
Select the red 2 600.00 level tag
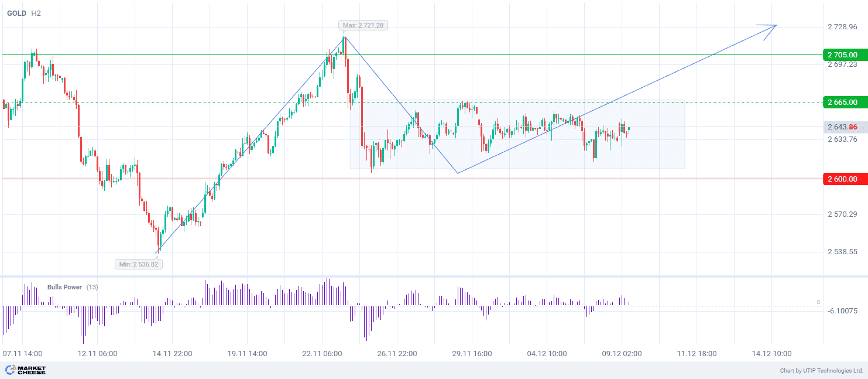pyautogui.click(x=843, y=179)
